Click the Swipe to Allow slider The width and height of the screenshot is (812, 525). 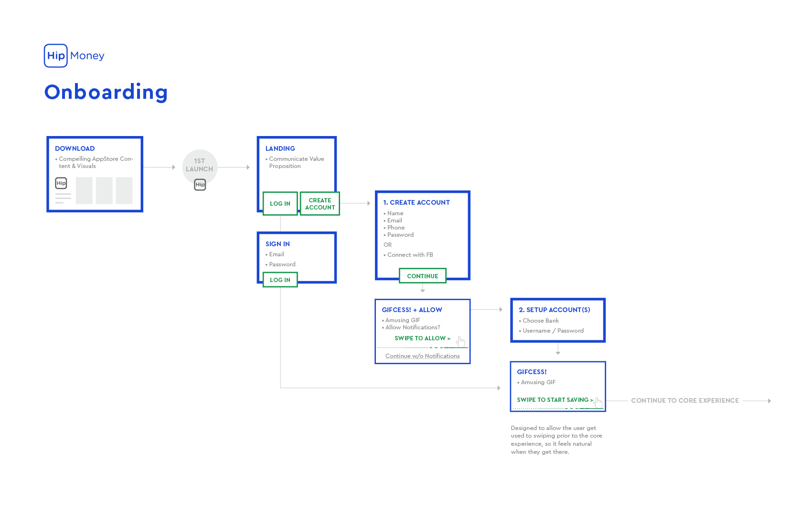422,338
